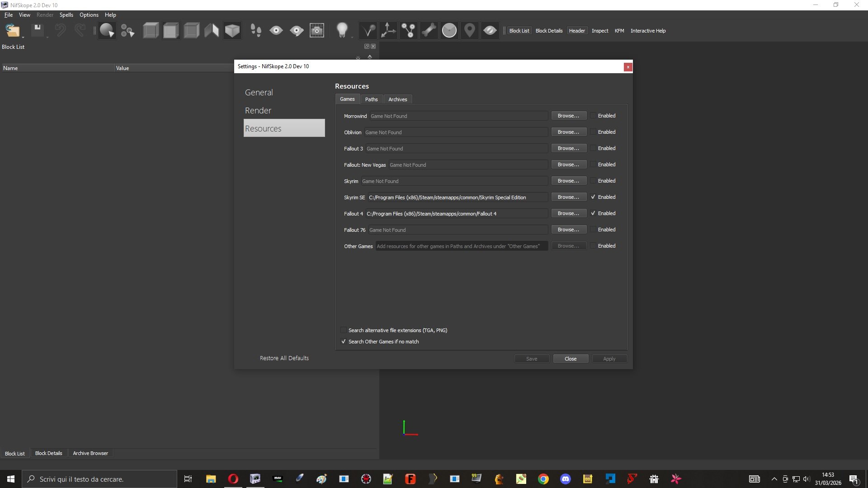Close the Settings dialog with Close button
Screen dimensions: 868x488
click(x=571, y=359)
